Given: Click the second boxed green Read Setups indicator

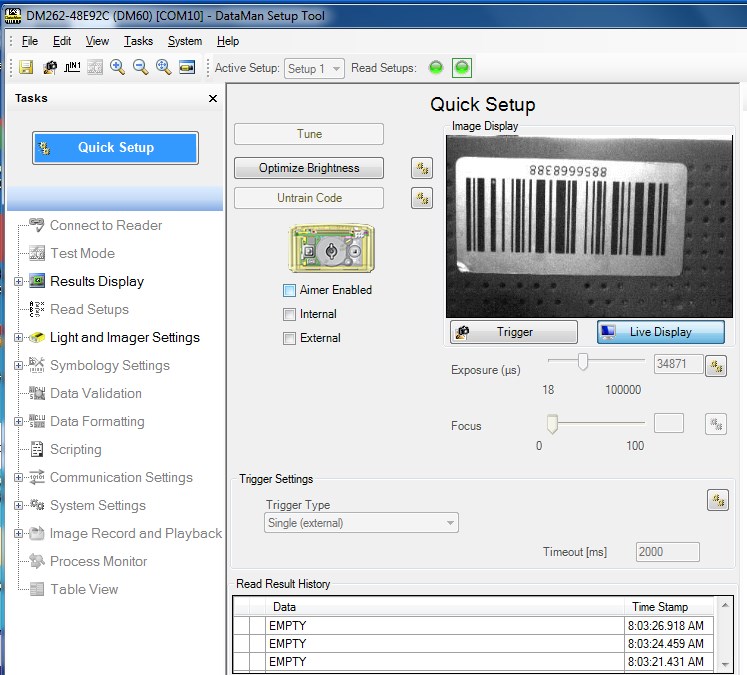Looking at the screenshot, I should (462, 68).
